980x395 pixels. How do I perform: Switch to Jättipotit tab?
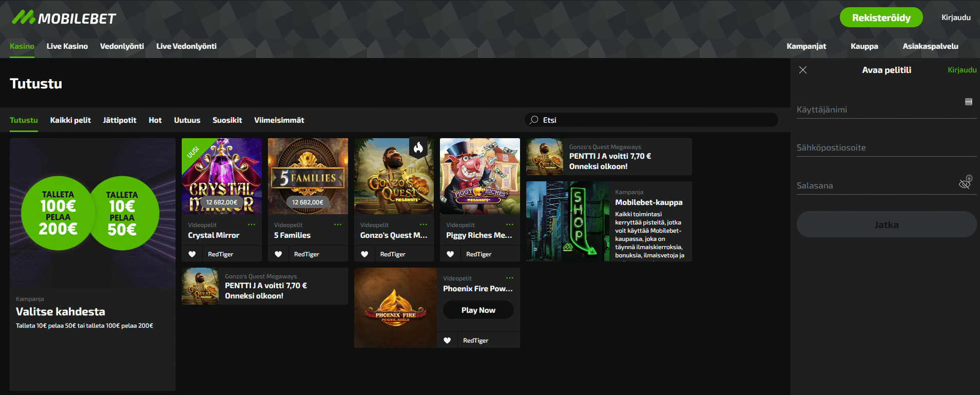[x=120, y=120]
